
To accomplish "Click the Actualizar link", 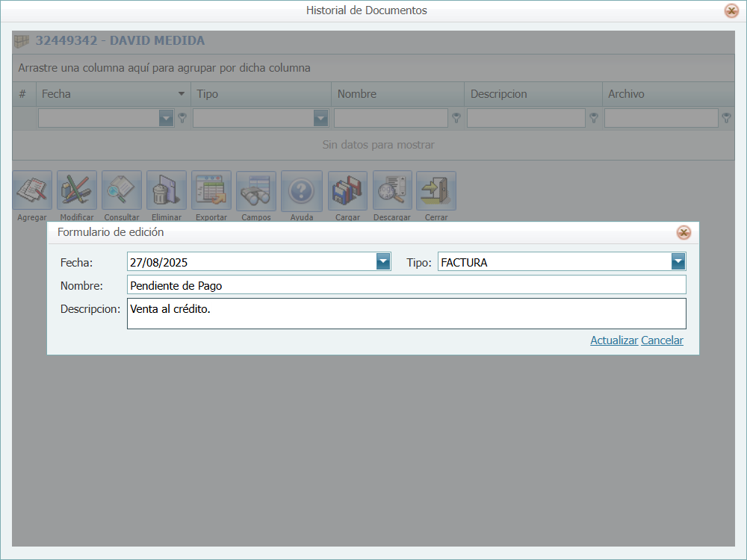I will (x=614, y=340).
